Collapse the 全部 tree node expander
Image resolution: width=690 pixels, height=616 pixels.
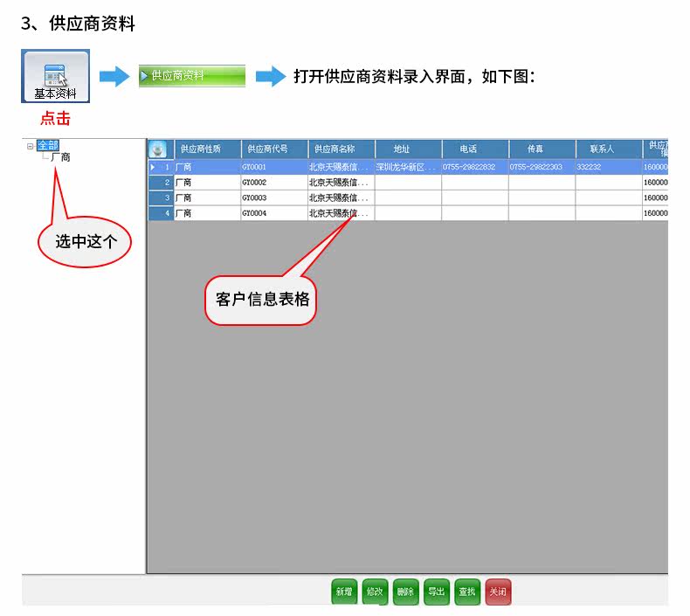point(30,146)
